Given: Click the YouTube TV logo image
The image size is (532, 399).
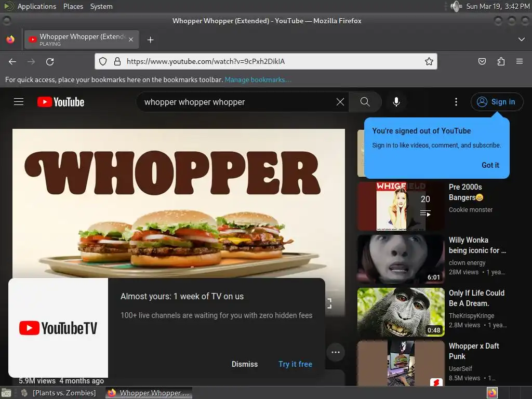Looking at the screenshot, I should [58, 328].
